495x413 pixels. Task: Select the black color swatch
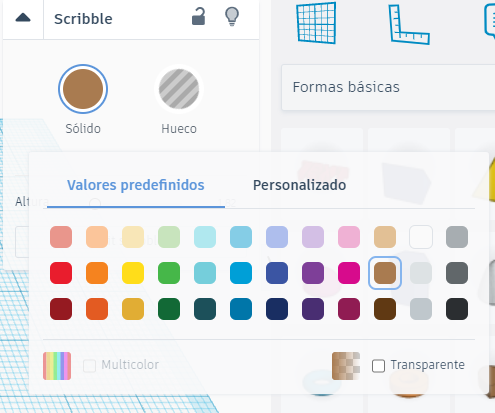coord(457,309)
